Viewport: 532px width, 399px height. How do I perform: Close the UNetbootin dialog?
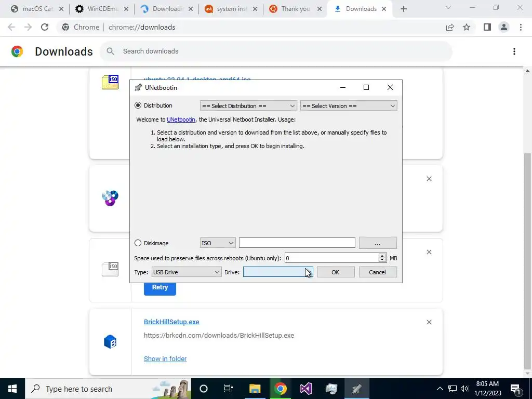pyautogui.click(x=390, y=87)
